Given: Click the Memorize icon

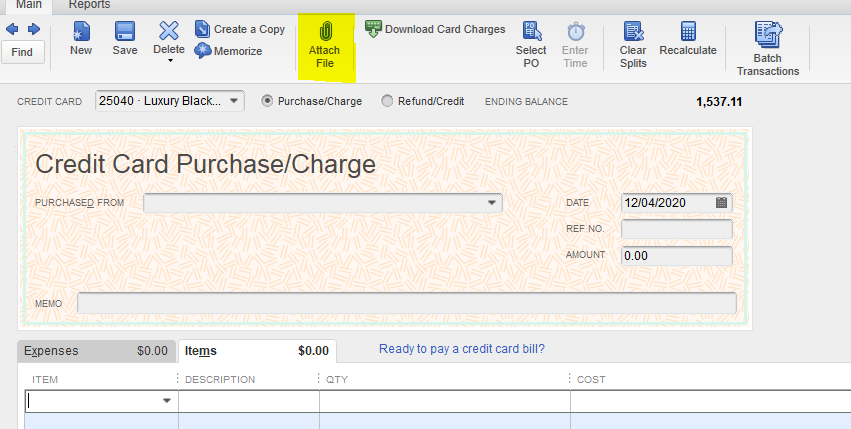Looking at the screenshot, I should tap(203, 51).
